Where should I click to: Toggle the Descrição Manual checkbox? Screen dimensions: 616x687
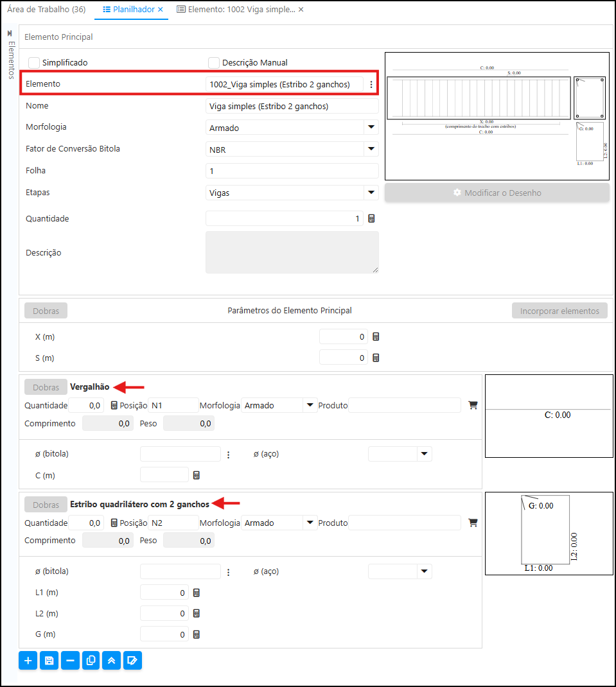(214, 62)
